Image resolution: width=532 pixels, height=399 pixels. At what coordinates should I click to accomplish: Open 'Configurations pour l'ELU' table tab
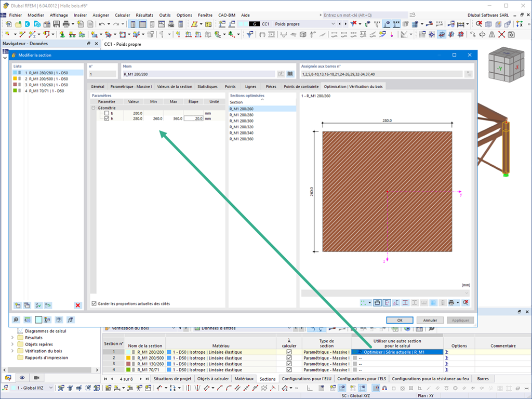point(307,379)
